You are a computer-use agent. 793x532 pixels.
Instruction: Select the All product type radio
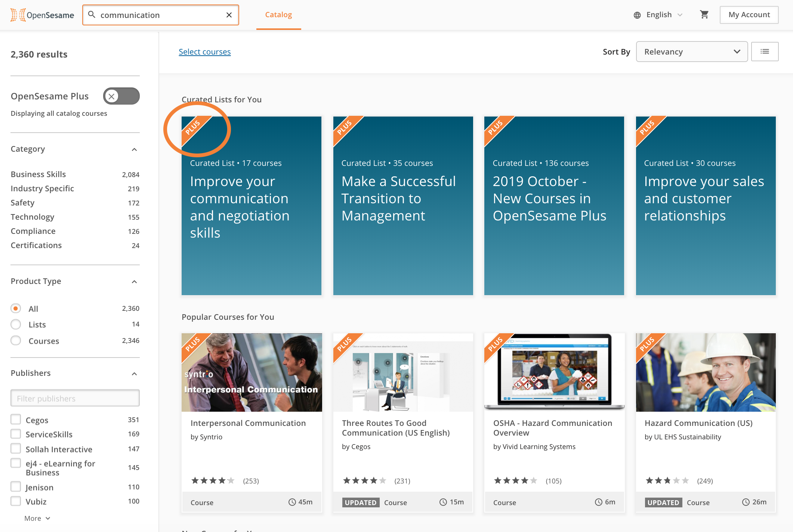pyautogui.click(x=16, y=308)
